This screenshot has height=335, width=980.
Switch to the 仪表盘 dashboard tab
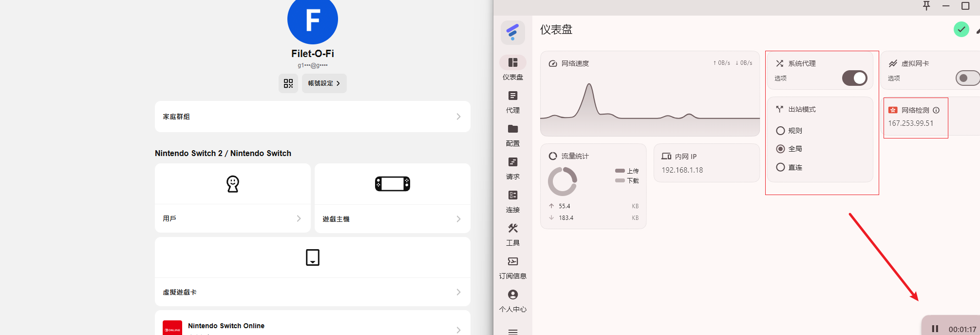click(512, 68)
